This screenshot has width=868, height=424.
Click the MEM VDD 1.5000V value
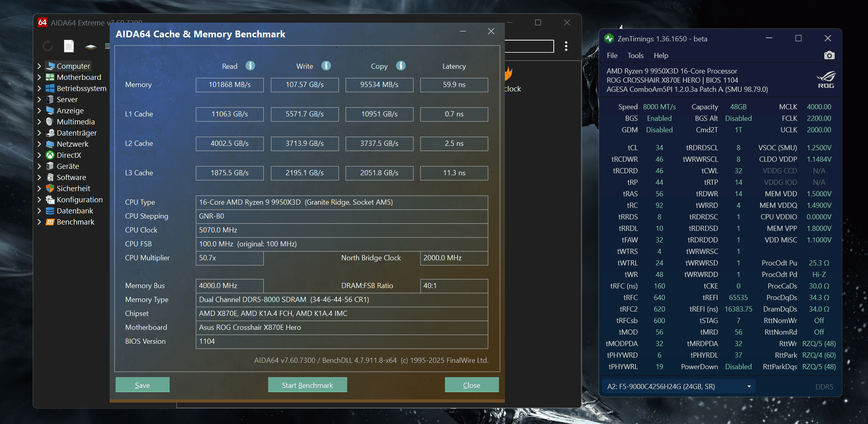(819, 194)
